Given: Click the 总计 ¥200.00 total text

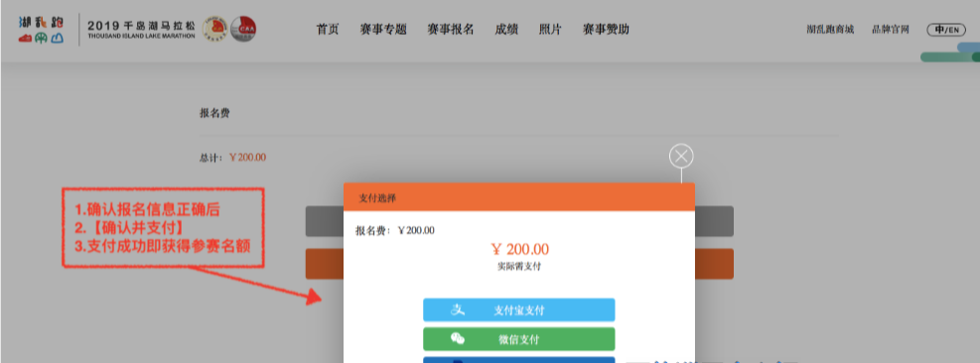Looking at the screenshot, I should point(232,158).
